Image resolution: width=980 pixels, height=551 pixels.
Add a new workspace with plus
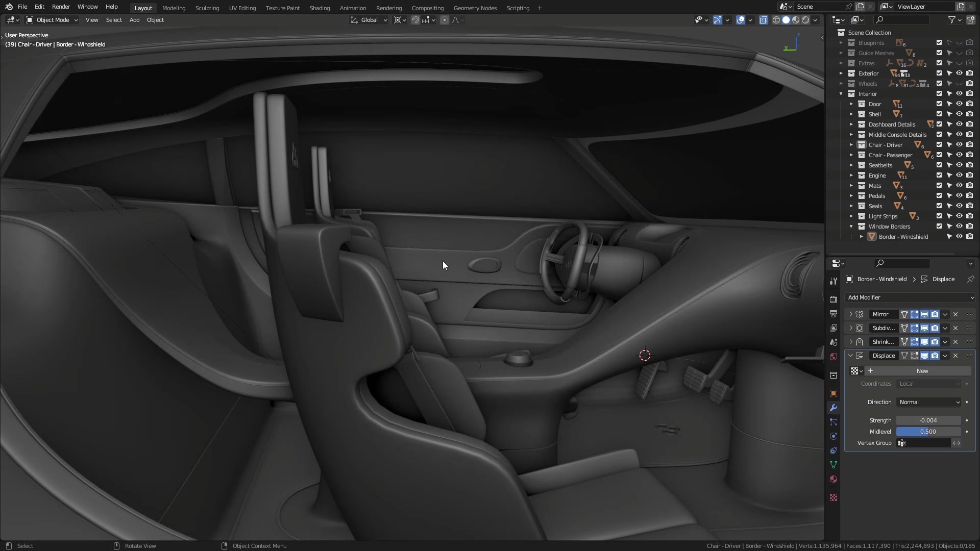click(x=540, y=8)
